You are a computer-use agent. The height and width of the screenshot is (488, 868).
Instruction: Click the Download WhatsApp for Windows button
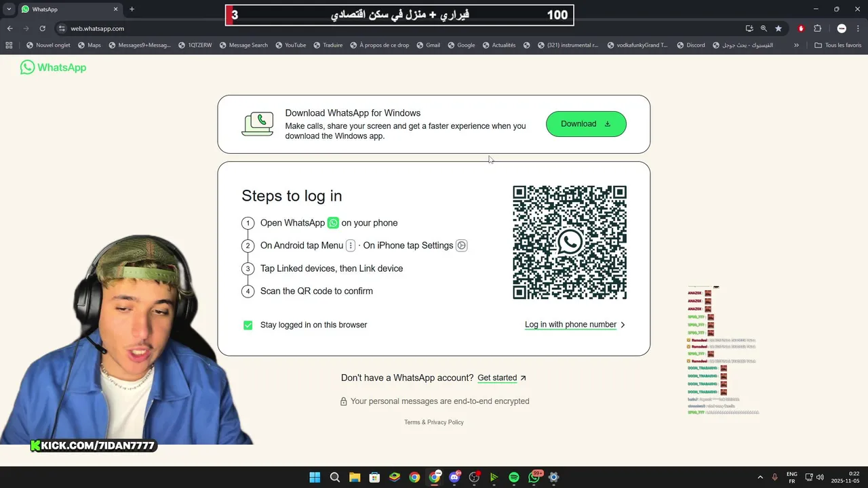(586, 124)
